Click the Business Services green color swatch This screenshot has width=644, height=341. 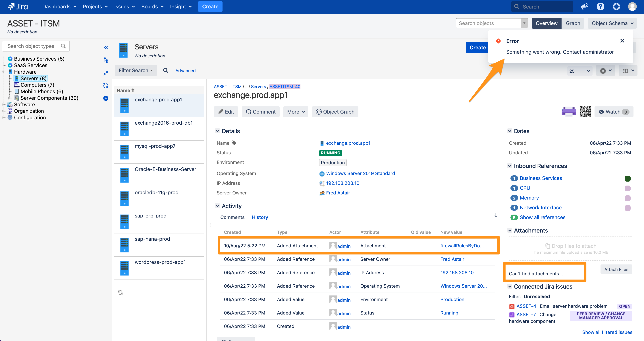627,178
